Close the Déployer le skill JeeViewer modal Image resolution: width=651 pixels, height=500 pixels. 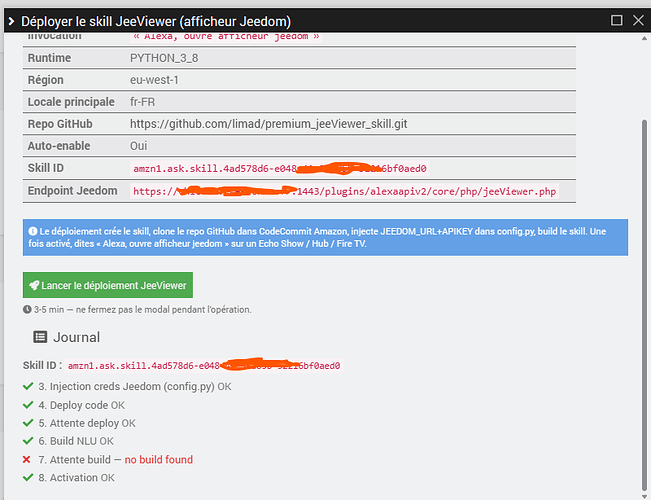click(x=639, y=20)
